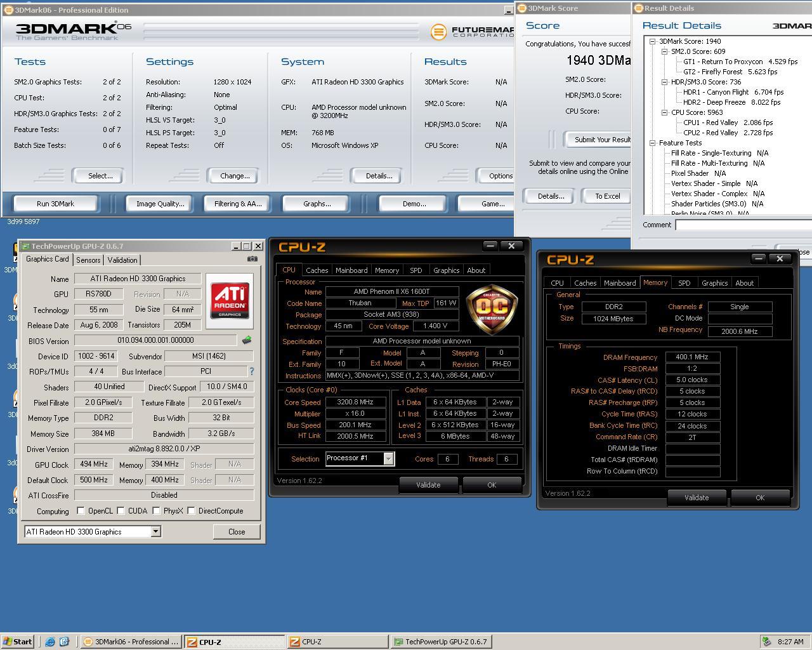Open the About tab in right CPU-Z window
This screenshot has height=650, width=812.
click(x=744, y=283)
